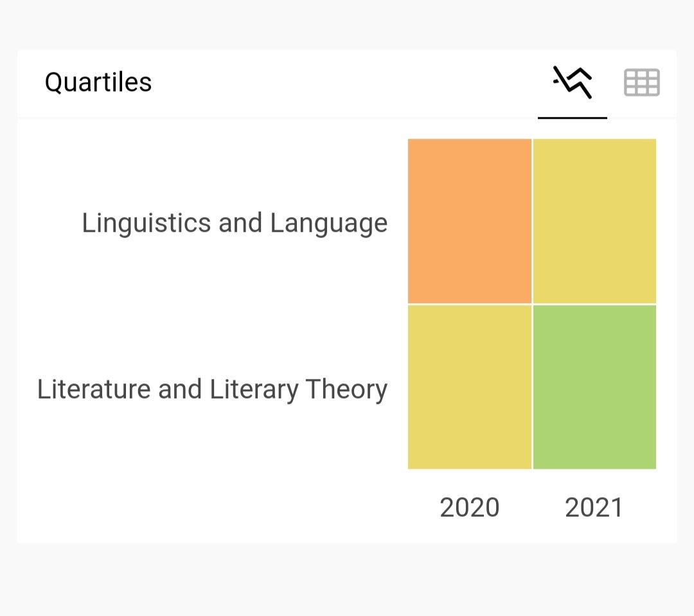Click the 2021 year axis label

click(594, 507)
